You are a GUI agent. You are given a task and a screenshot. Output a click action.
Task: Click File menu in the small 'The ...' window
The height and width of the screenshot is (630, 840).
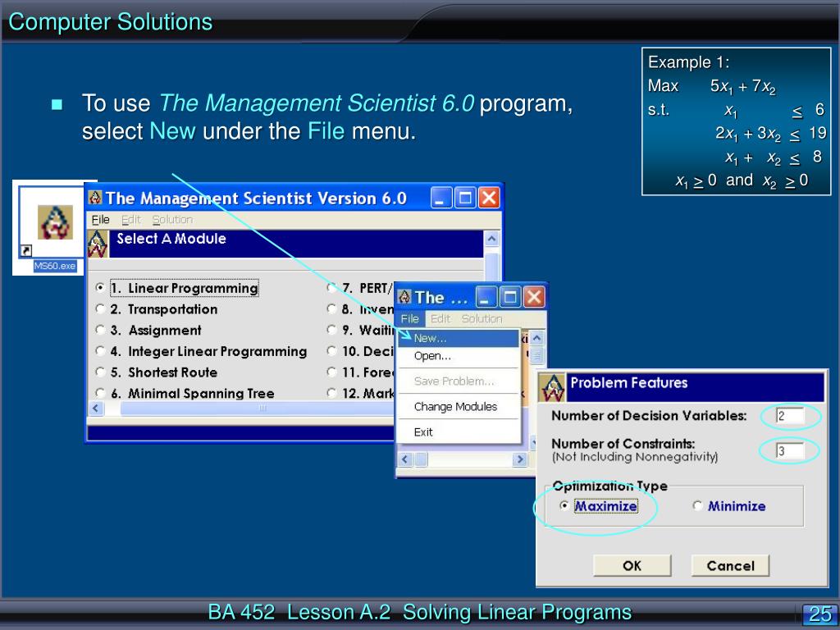[410, 319]
